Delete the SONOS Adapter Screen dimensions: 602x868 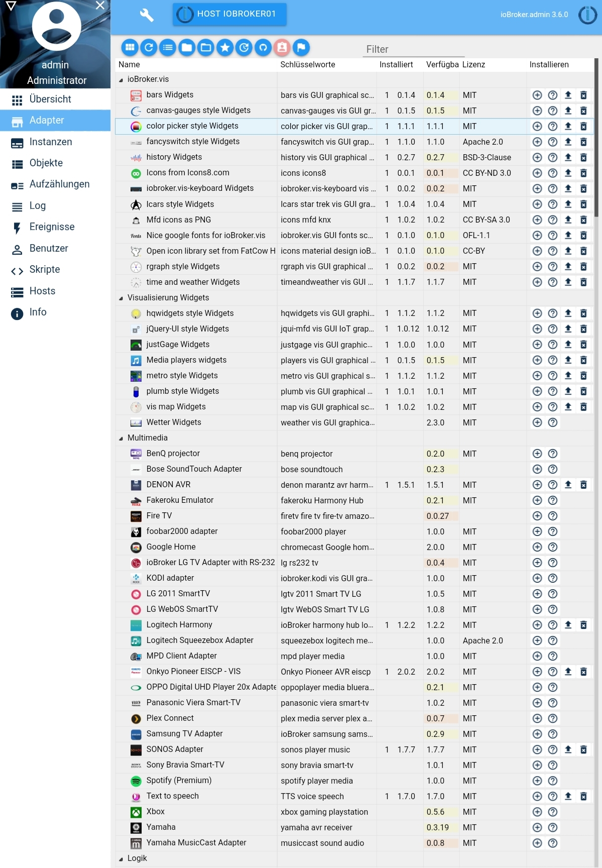click(x=583, y=749)
